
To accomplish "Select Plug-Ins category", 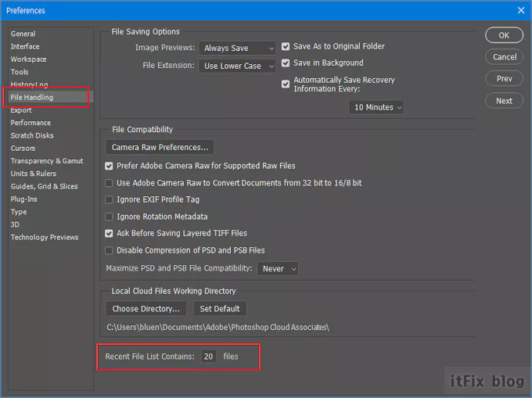I will click(23, 199).
